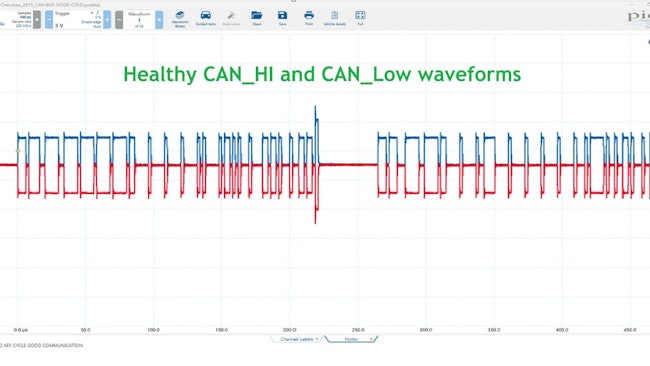Click the yellow trigger marker on waveform
The image size is (650, 366).
tap(18, 151)
